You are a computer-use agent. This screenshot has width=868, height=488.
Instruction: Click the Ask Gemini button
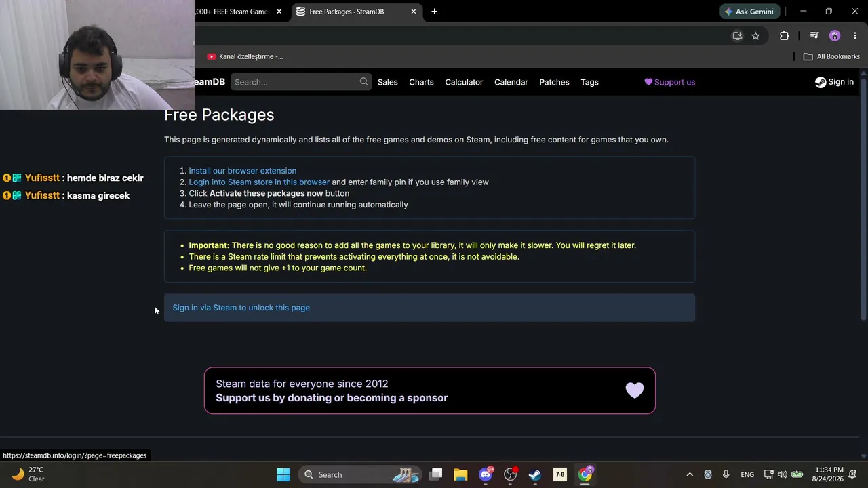(x=749, y=12)
